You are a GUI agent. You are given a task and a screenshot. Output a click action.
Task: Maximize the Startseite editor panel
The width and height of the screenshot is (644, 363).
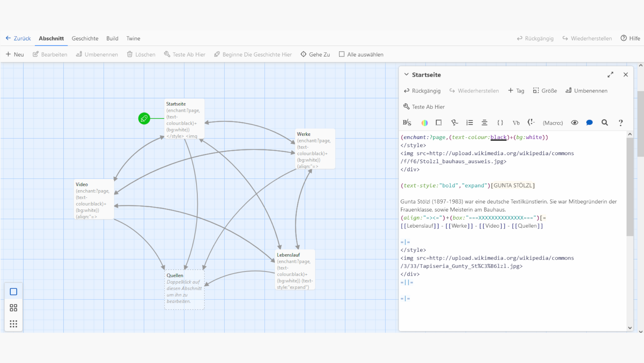click(x=610, y=74)
